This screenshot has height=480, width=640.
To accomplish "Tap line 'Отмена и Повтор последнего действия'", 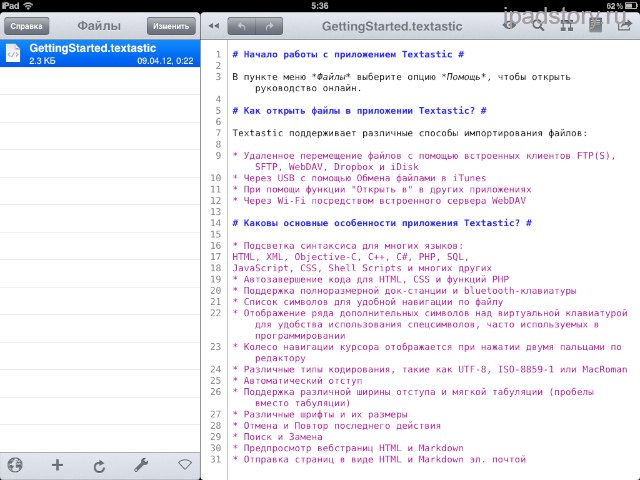I will click(x=337, y=426).
